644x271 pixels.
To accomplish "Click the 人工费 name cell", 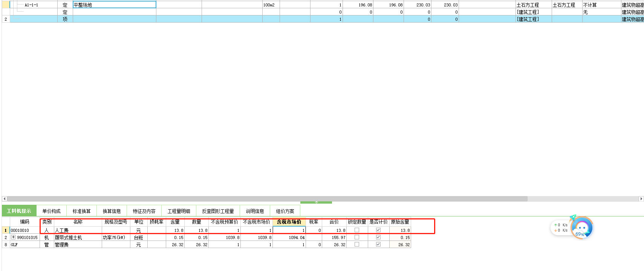I will click(78, 230).
